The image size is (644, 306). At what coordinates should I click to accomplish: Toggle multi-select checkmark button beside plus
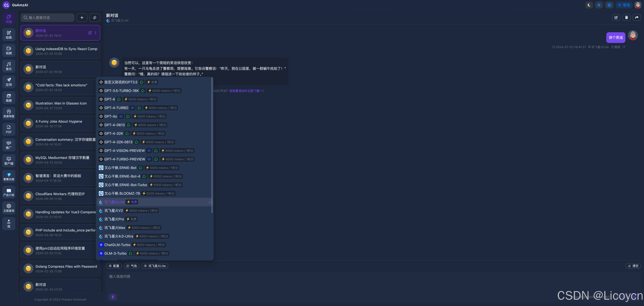(x=94, y=18)
